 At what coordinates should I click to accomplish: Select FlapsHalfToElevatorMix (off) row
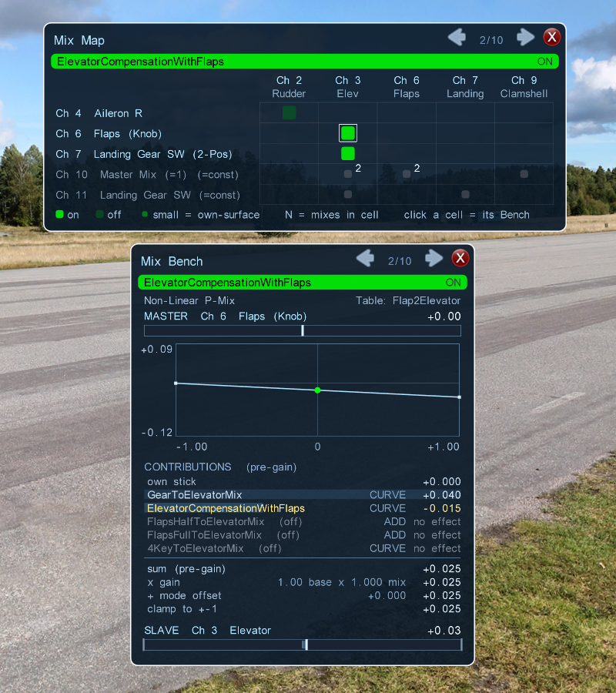pos(303,521)
